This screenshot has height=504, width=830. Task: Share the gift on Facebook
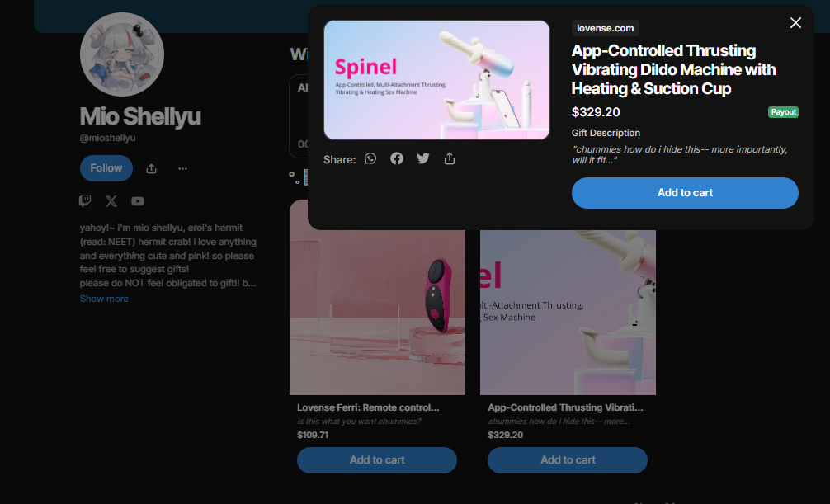pyautogui.click(x=397, y=159)
